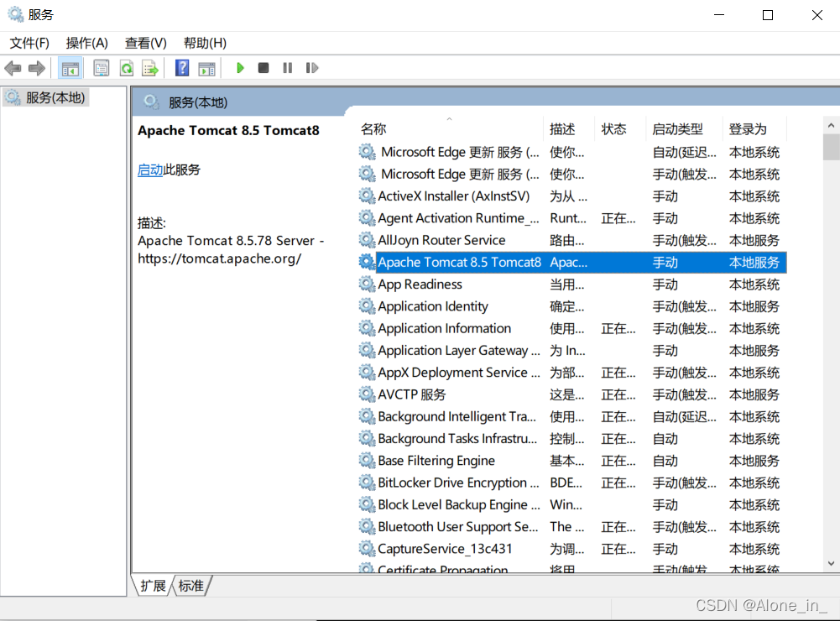
Task: Click the scrollbar down arrow
Action: [x=831, y=563]
